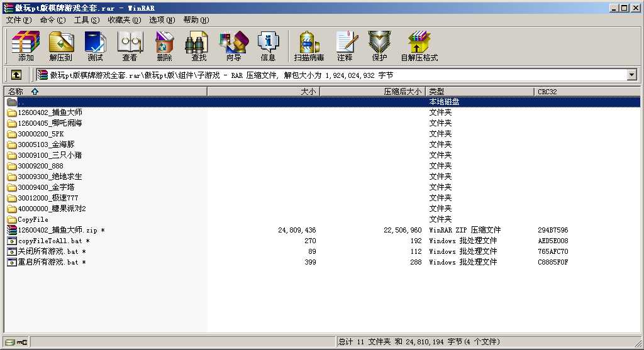This screenshot has height=350, width=644.
Task: Minimize the WinRAR window
Action: point(614,8)
